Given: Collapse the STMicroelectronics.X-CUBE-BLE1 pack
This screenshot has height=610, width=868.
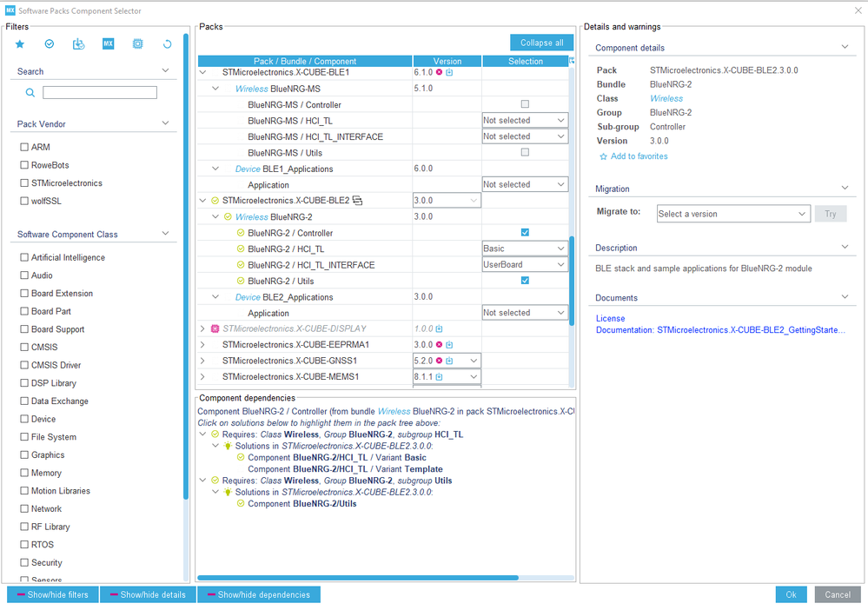Looking at the screenshot, I should pos(202,72).
